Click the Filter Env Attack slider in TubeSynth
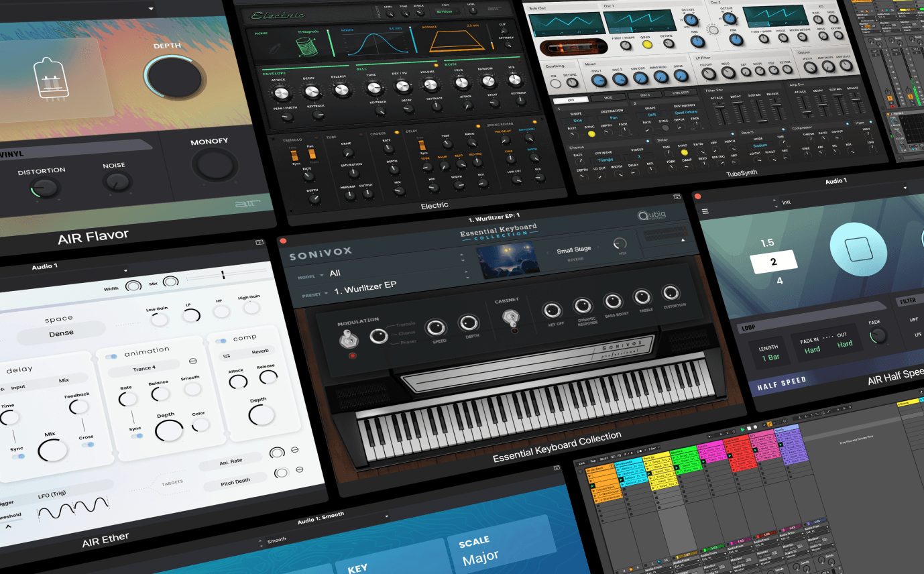The height and width of the screenshot is (574, 924). tap(719, 107)
